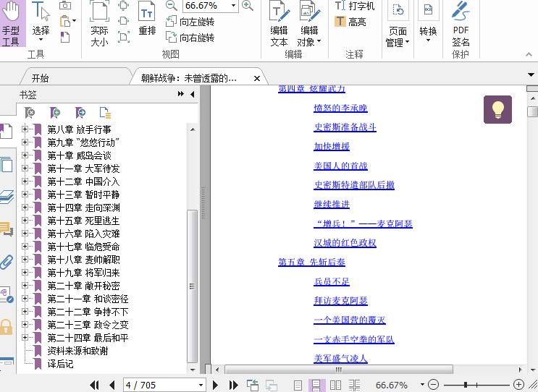Image resolution: width=538 pixels, height=392 pixels.
Task: Open link 汉城的红色政权
Action: pos(345,243)
